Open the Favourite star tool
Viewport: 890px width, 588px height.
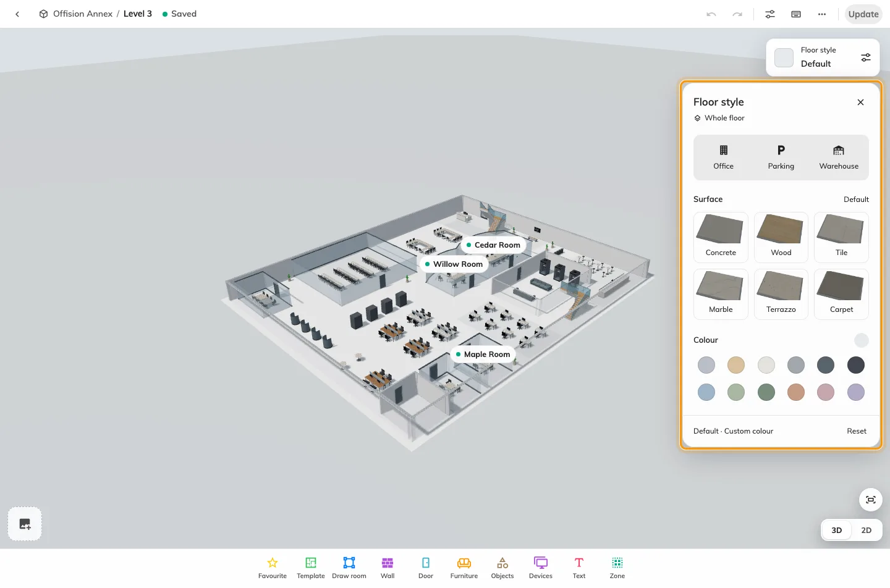273,568
